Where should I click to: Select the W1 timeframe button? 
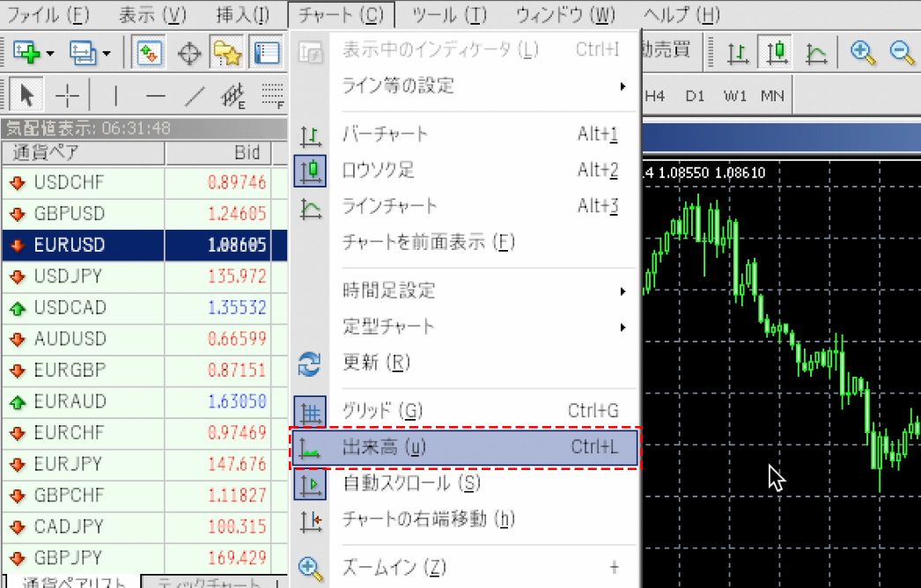(735, 95)
